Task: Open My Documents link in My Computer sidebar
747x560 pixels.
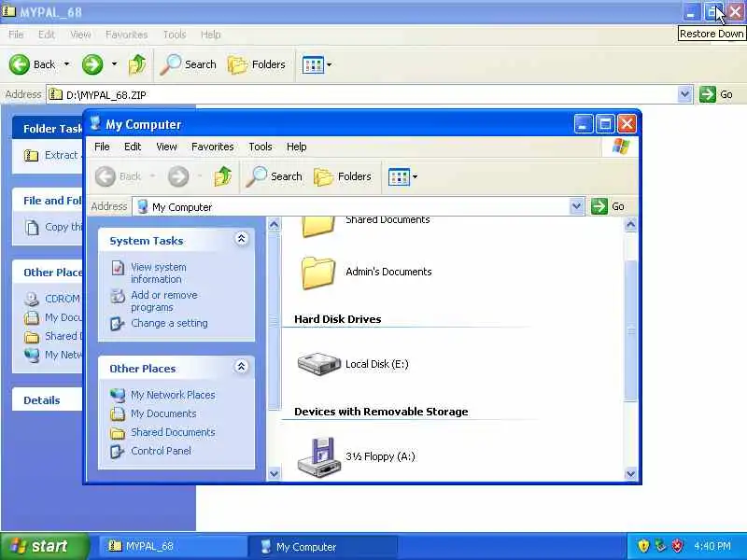Action: pyautogui.click(x=163, y=413)
